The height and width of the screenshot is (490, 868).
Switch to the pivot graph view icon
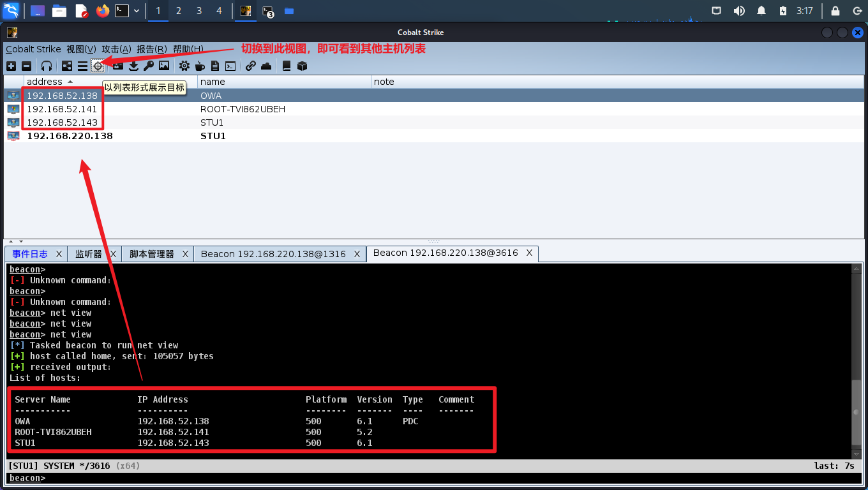click(x=67, y=66)
